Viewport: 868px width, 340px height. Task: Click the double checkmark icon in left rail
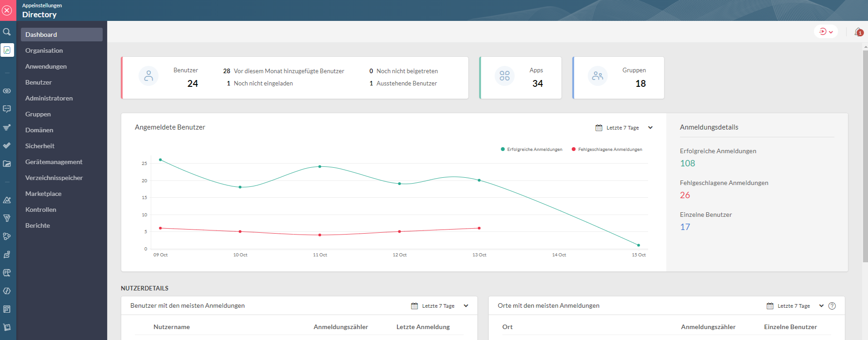[x=7, y=145]
